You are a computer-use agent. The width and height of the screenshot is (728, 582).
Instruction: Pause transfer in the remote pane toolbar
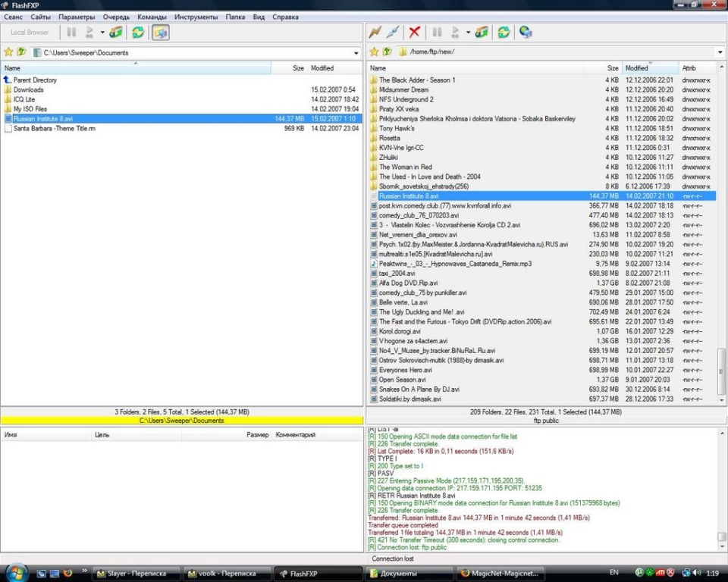coord(437,32)
